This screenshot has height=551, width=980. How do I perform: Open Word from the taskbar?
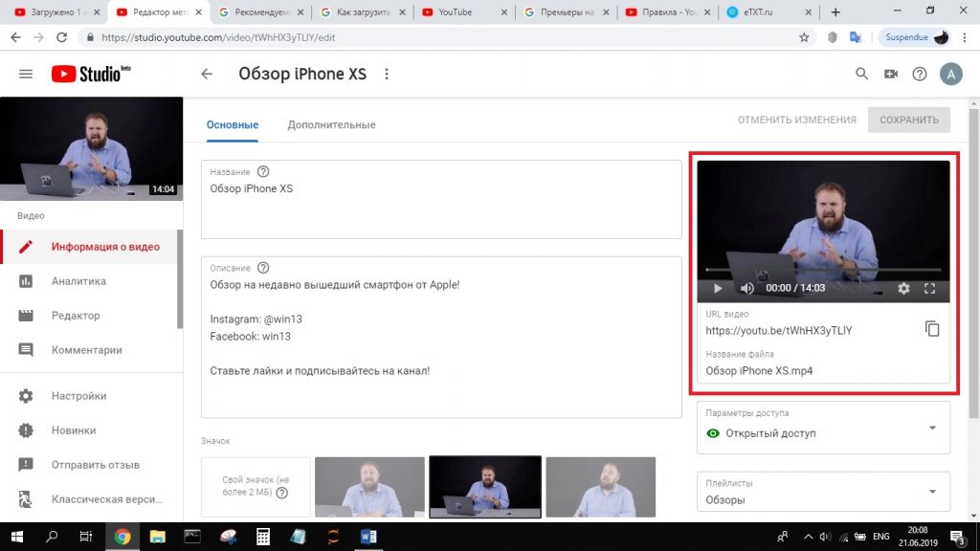pyautogui.click(x=368, y=537)
